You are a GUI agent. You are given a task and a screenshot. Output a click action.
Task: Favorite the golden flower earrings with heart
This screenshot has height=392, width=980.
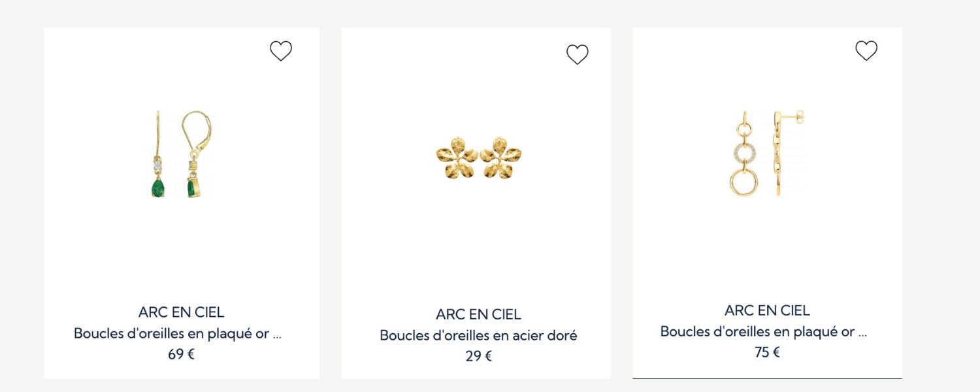[x=577, y=54]
